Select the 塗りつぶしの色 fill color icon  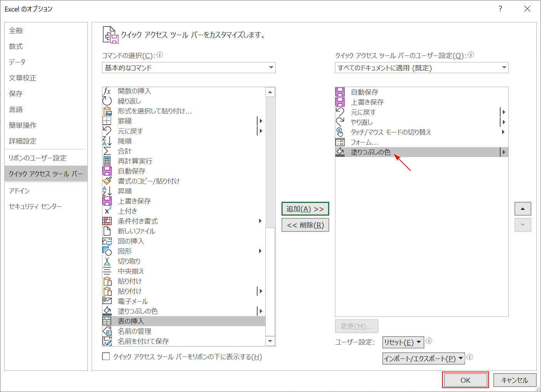tap(107, 311)
